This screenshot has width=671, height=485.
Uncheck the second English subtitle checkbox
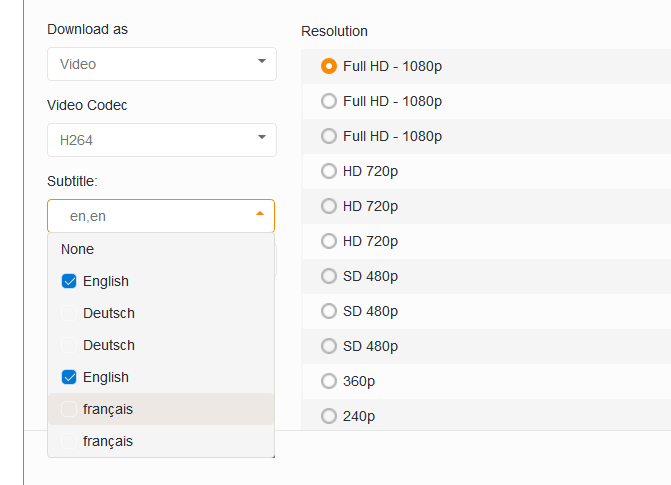pyautogui.click(x=69, y=377)
